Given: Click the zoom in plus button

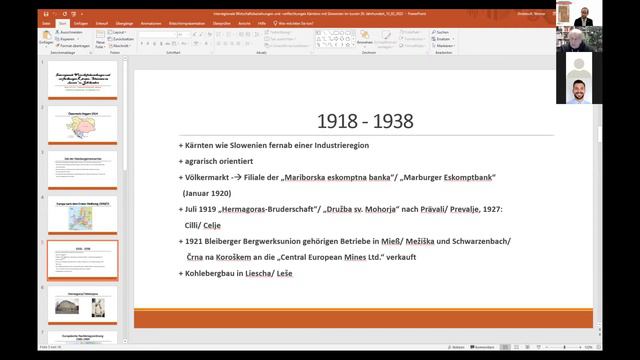Looking at the screenshot, I should tap(580, 347).
